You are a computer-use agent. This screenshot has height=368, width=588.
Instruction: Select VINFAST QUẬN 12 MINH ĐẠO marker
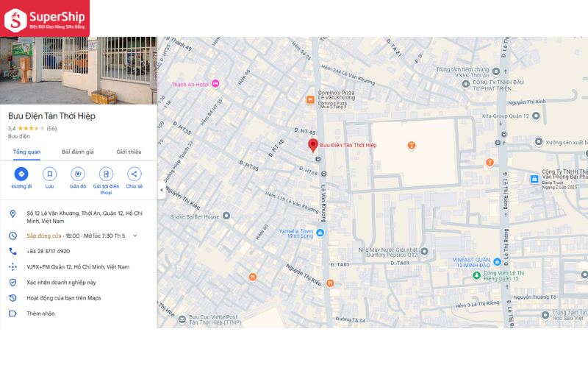(x=497, y=262)
